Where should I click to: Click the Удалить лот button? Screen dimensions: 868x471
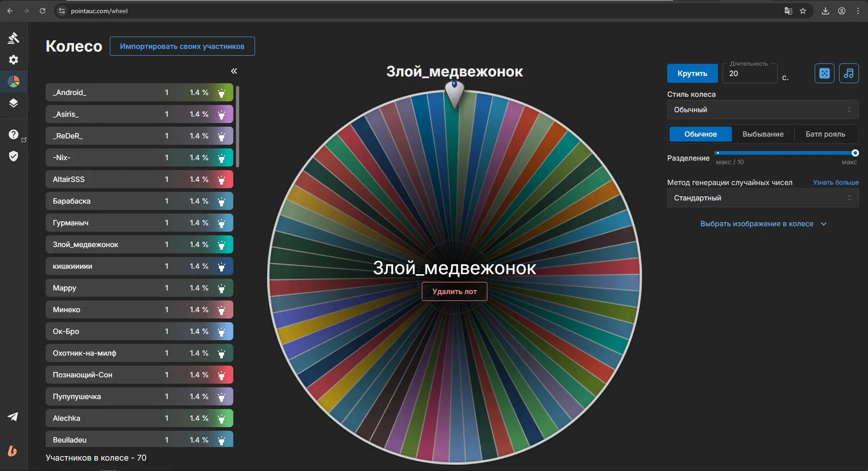(x=454, y=292)
